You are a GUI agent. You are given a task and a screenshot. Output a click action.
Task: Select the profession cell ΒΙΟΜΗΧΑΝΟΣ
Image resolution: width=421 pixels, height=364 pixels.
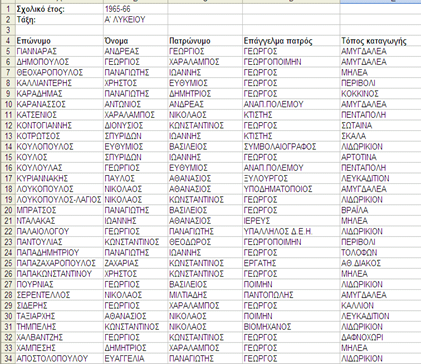pyautogui.click(x=291, y=327)
